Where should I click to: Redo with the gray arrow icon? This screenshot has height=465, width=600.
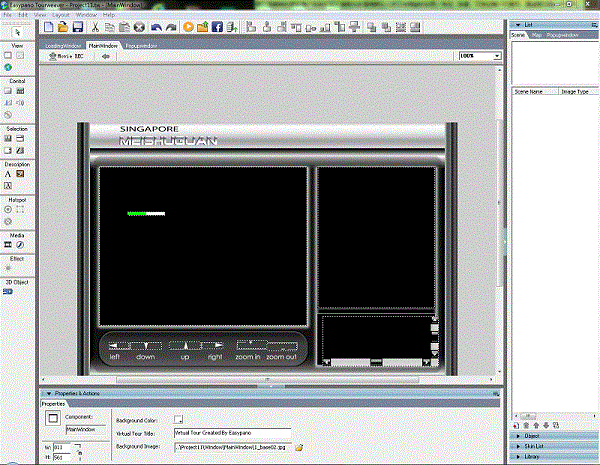pos(171,27)
